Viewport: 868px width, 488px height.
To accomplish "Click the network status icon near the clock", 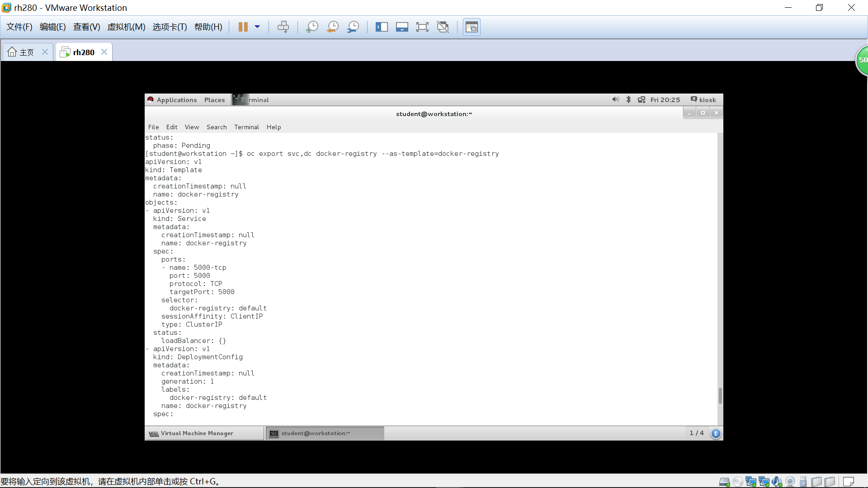I will click(x=642, y=99).
